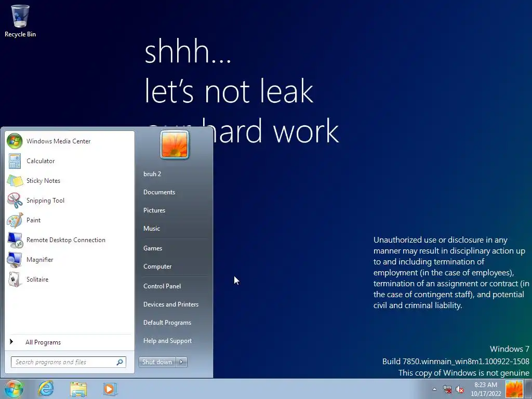Open Music from the Start menu
The height and width of the screenshot is (399, 532).
pyautogui.click(x=152, y=229)
